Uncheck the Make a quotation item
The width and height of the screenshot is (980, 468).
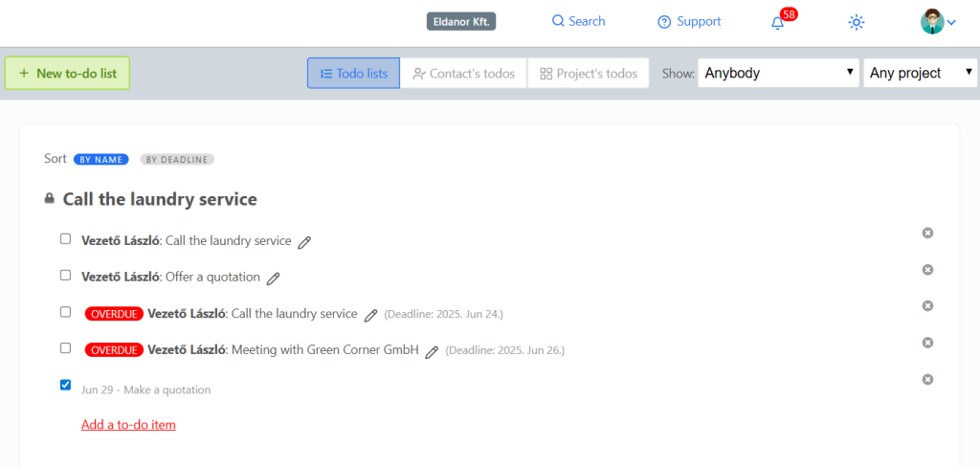[x=65, y=385]
